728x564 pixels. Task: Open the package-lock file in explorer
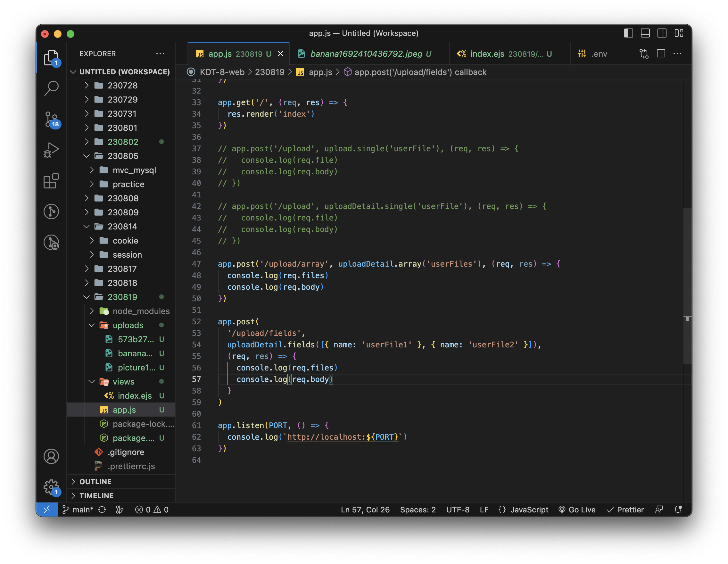pos(121,424)
